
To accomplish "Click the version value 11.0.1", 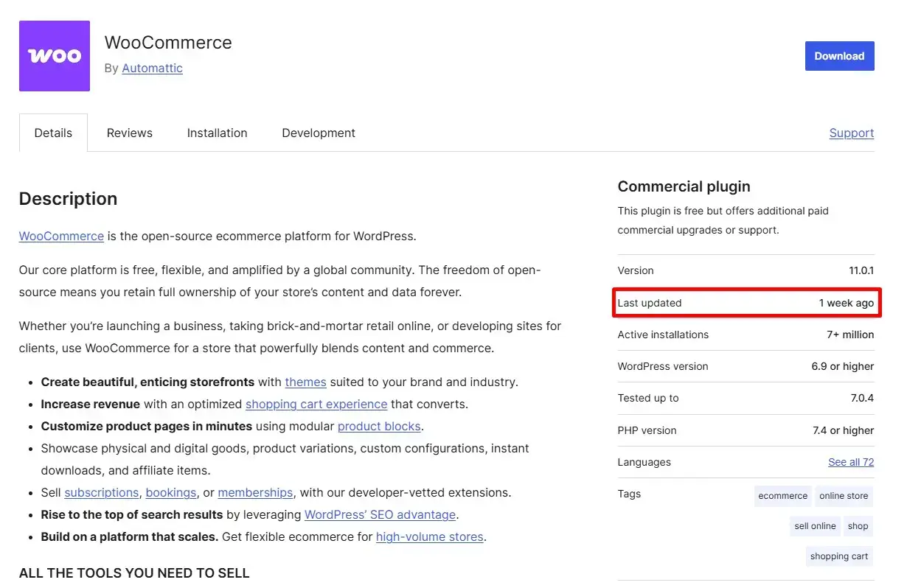I will [861, 270].
